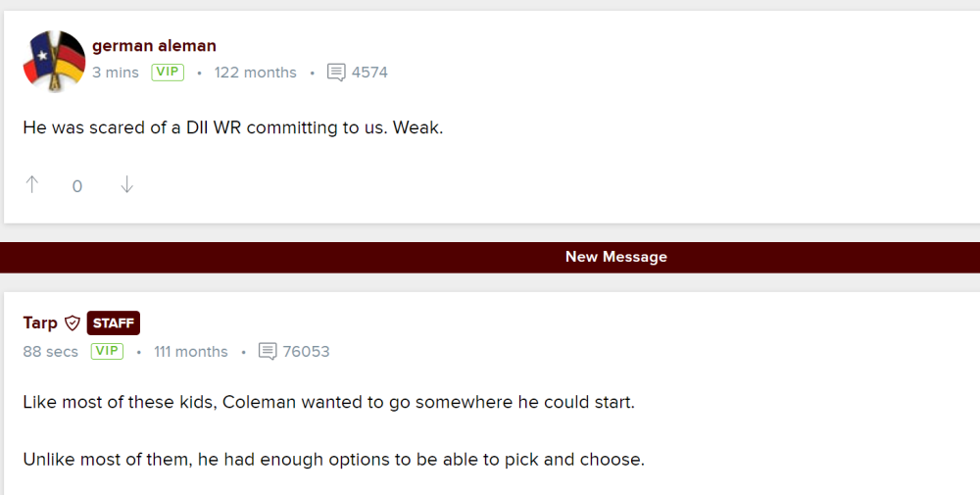The image size is (980, 495).
Task: Click the vote score showing 0
Action: [77, 186]
